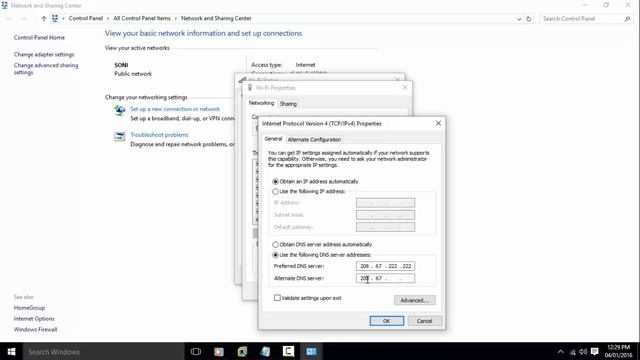Click the Preferred DNS server field
Viewport: 640px width, 360px height.
385,266
